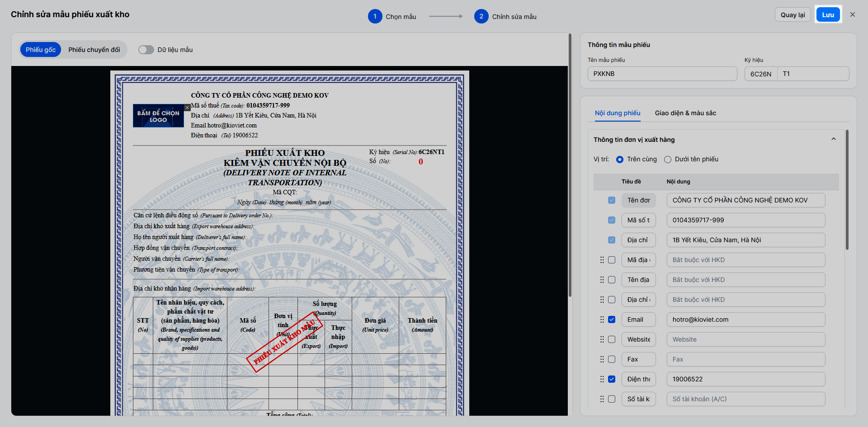The image size is (868, 427).
Task: Collapse Thông tin đơn vị xuất hàng section
Action: [x=834, y=139]
